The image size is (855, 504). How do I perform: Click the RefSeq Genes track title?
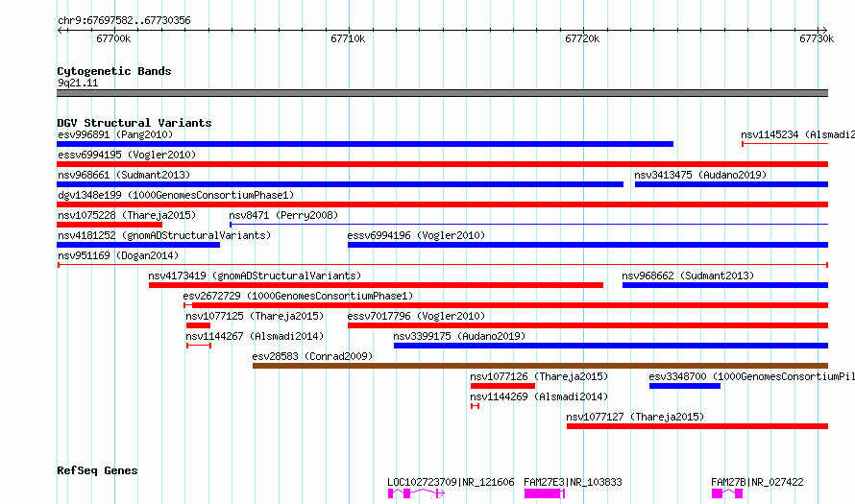coord(97,470)
